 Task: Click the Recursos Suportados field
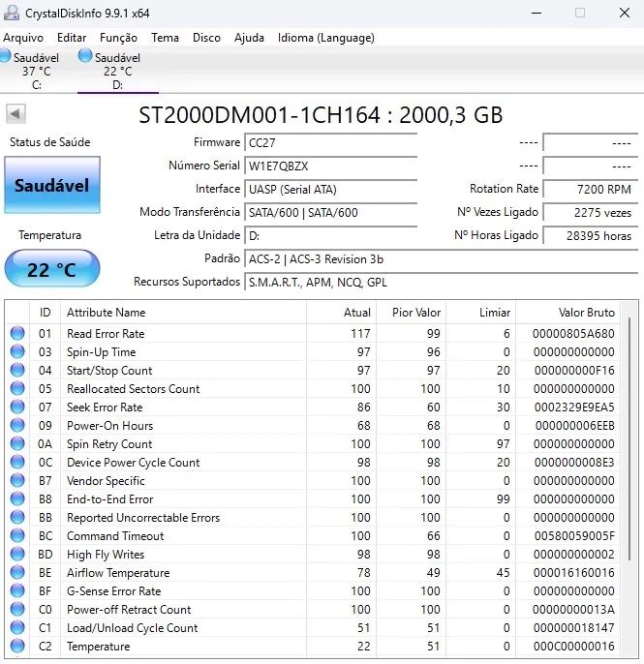coord(441,282)
